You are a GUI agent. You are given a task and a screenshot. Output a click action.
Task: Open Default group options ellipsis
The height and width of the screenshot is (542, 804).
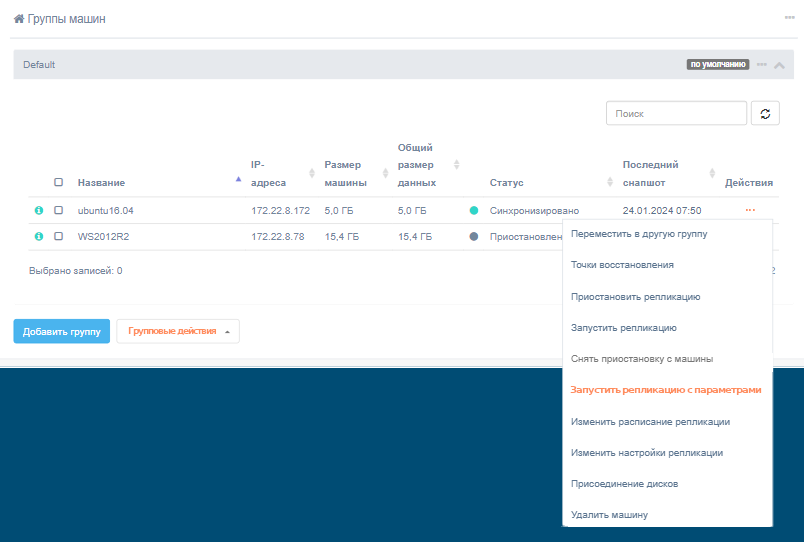click(762, 65)
